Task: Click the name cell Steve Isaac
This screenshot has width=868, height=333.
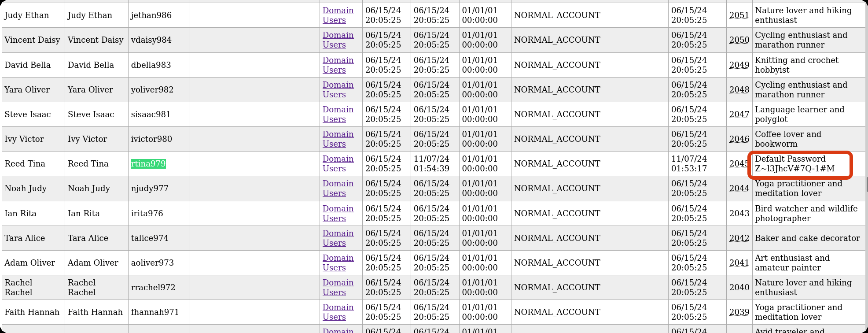Action: (x=28, y=114)
